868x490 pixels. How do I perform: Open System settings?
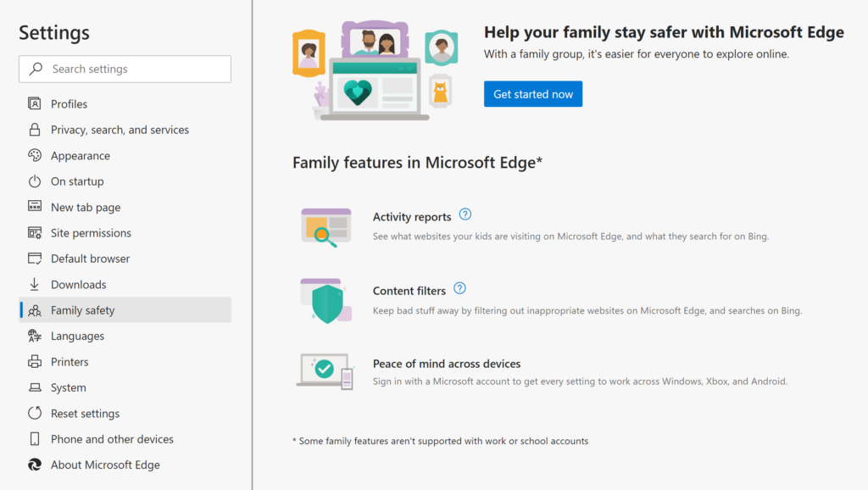pyautogui.click(x=125, y=387)
